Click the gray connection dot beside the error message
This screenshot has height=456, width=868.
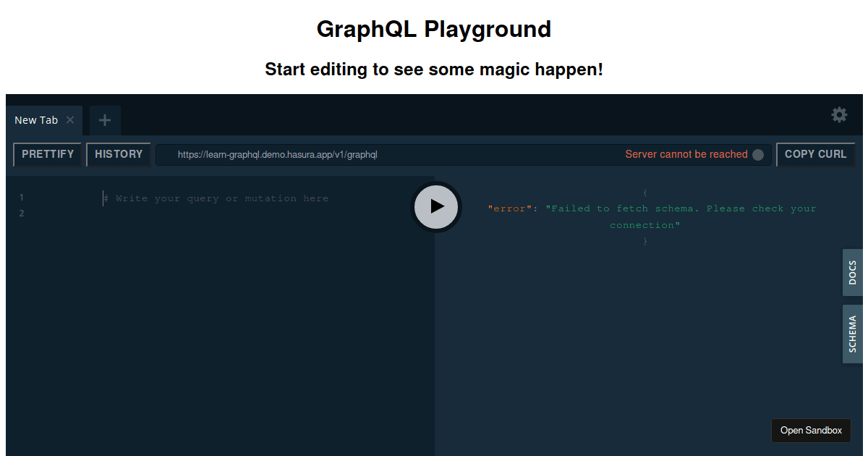pos(757,154)
